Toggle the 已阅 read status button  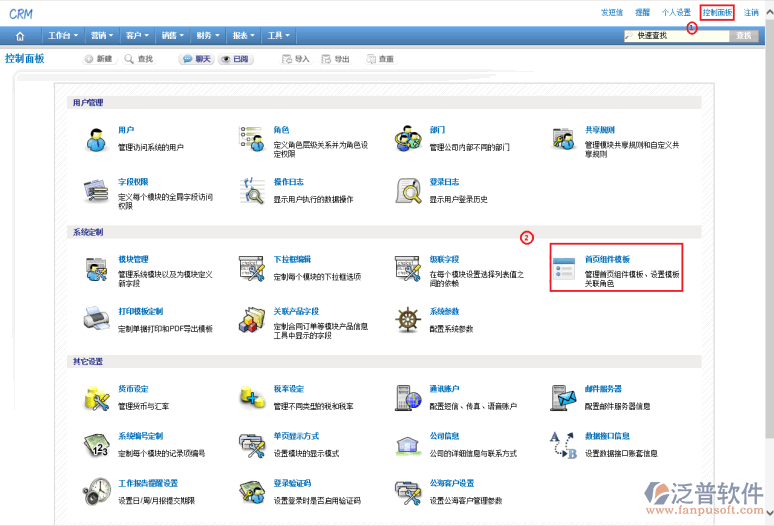pyautogui.click(x=236, y=59)
